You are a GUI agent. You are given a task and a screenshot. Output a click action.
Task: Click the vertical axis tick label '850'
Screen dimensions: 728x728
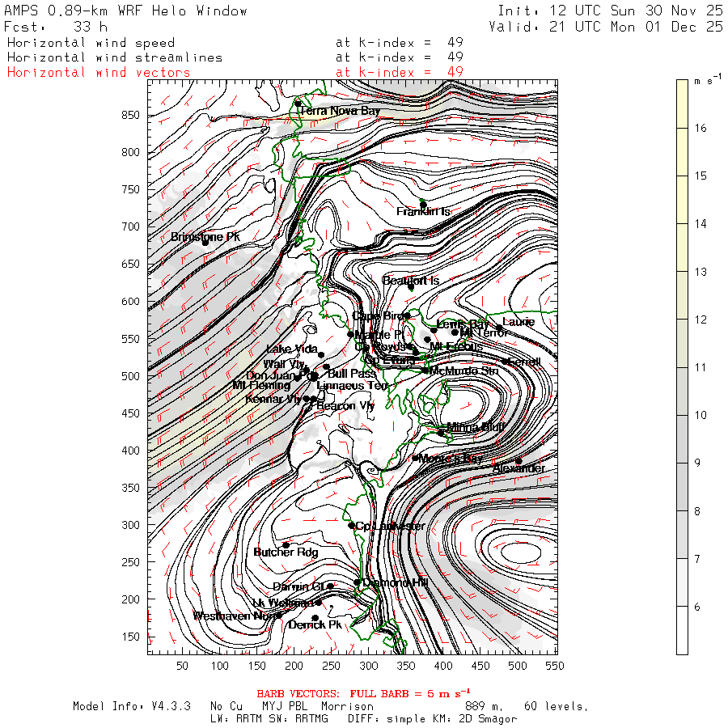pos(130,115)
